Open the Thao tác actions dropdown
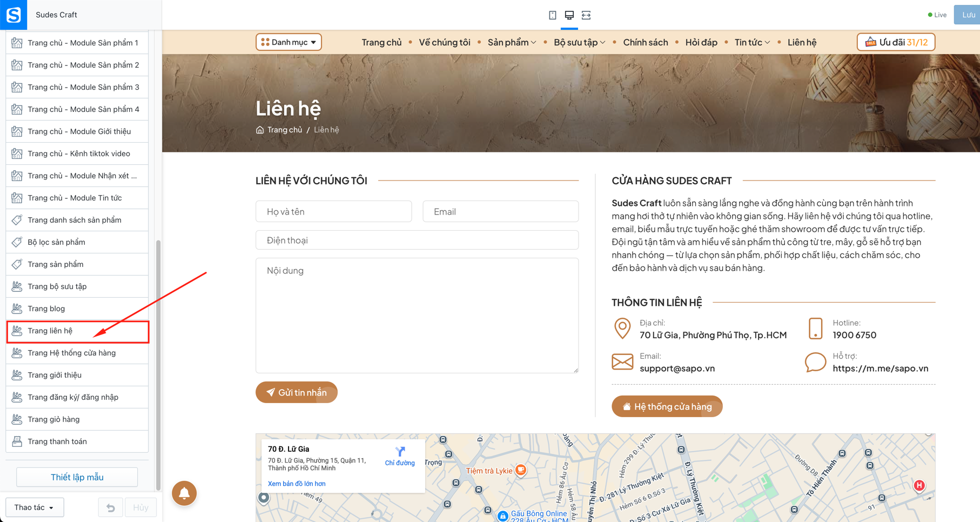This screenshot has width=980, height=522. [x=35, y=507]
